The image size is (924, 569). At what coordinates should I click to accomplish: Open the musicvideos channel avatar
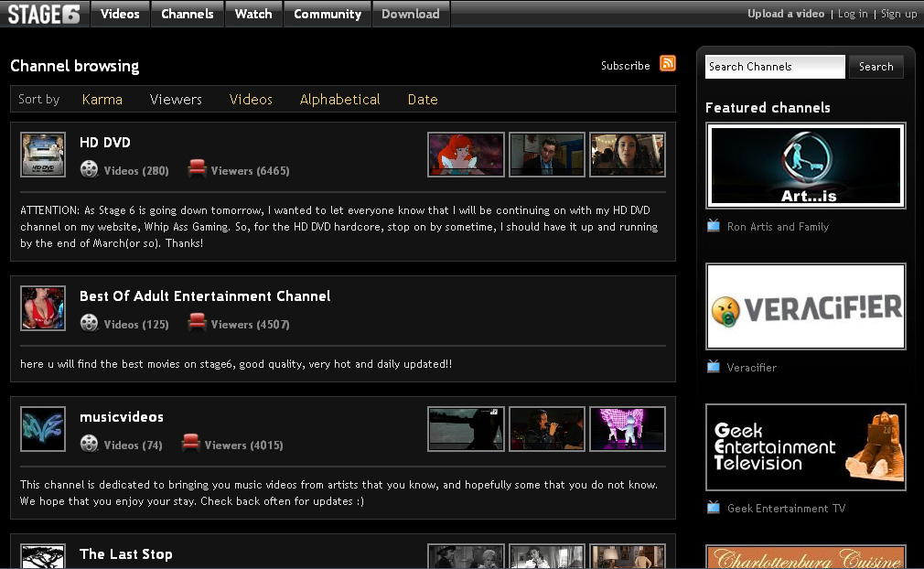(43, 429)
